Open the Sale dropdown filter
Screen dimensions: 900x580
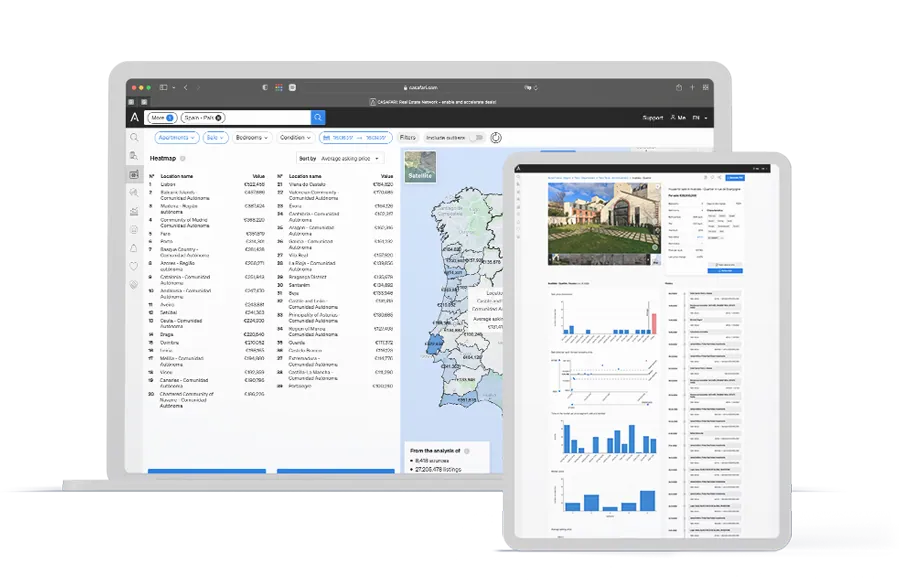tap(215, 138)
